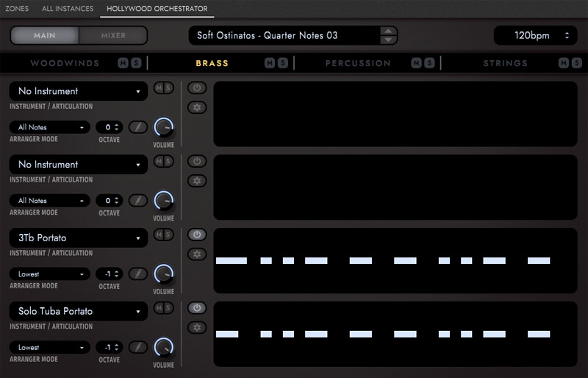
Task: Open the first slot's All Notes arranger mode
Action: tap(50, 127)
